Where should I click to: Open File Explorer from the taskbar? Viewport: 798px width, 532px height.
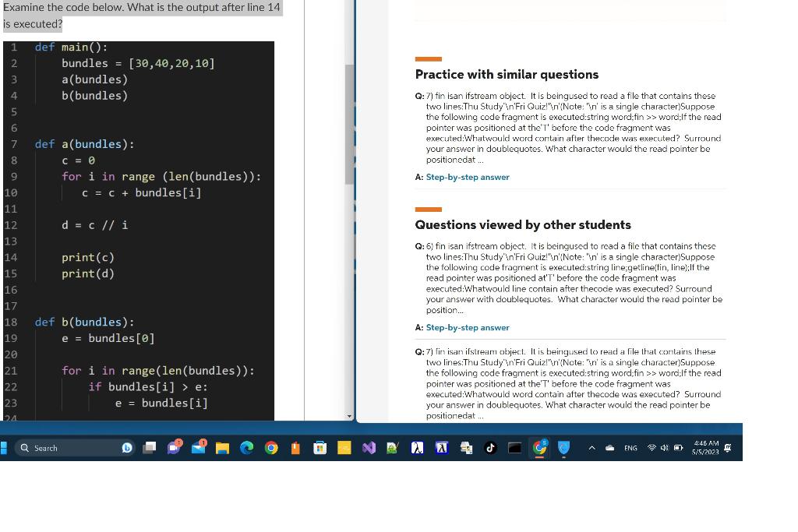coord(222,448)
